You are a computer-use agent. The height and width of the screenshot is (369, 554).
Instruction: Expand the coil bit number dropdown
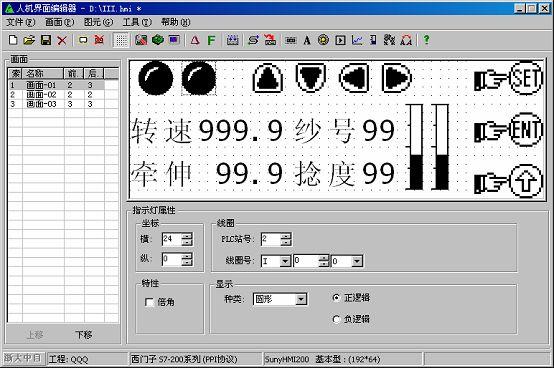tap(357, 261)
